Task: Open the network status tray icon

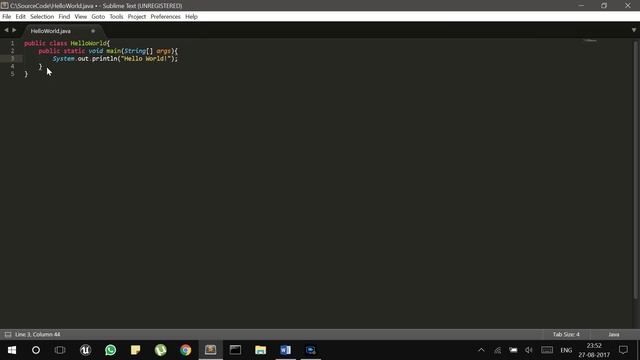Action: [498, 350]
